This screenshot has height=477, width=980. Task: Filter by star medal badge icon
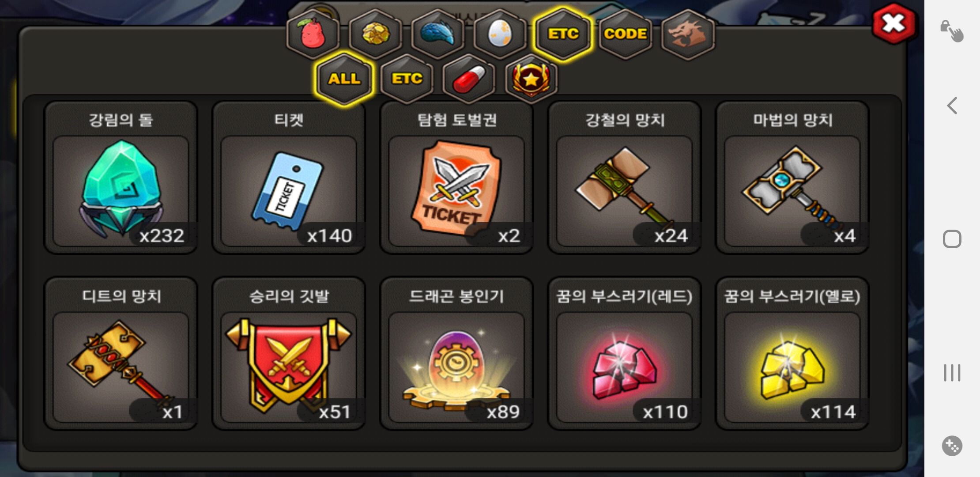[531, 79]
